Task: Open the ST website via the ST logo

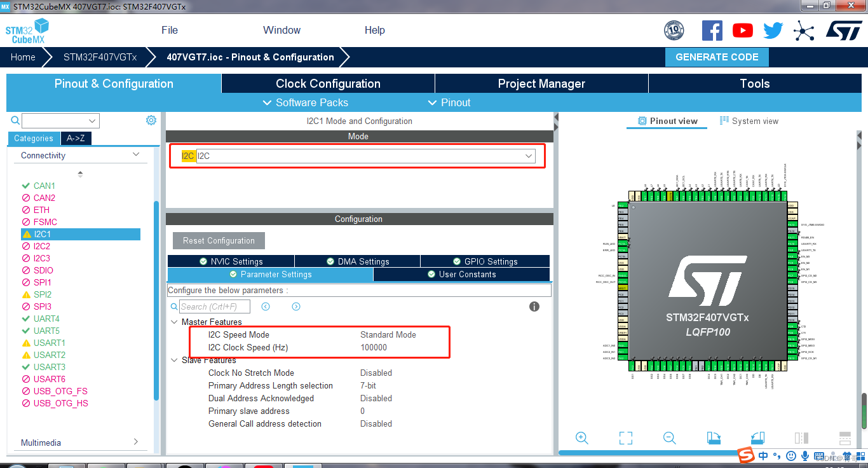Action: coord(844,29)
